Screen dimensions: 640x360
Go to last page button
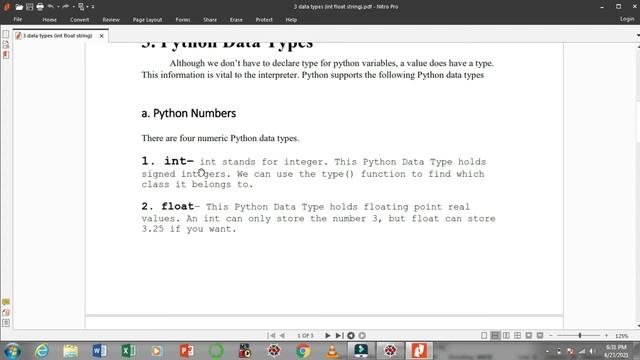tap(339, 336)
